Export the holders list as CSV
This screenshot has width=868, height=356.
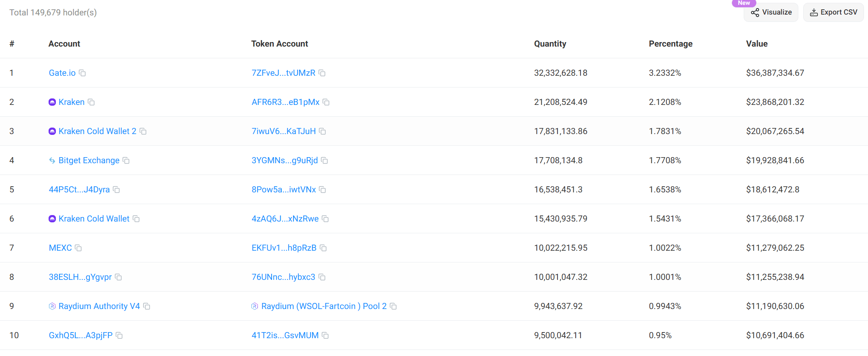point(833,12)
